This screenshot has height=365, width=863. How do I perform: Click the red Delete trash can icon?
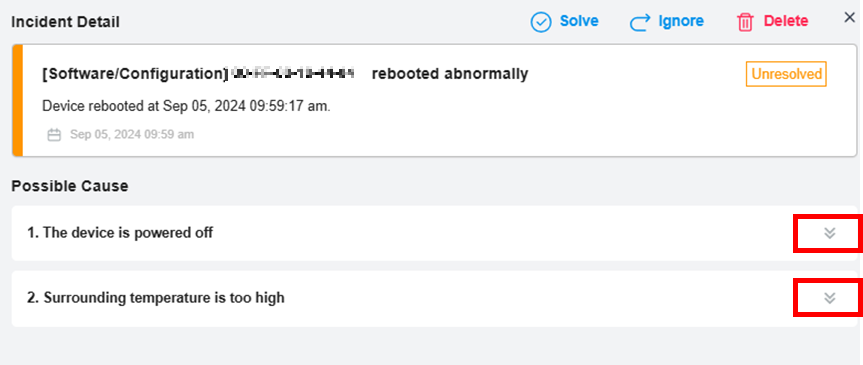[x=745, y=23]
